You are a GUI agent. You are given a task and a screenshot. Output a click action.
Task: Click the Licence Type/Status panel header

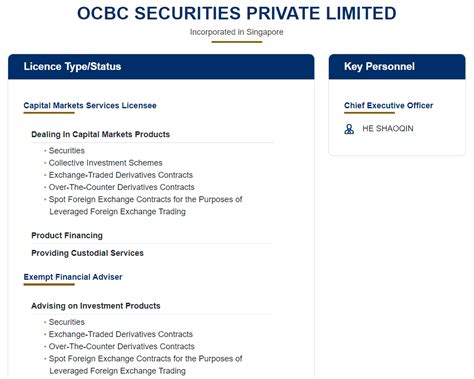click(x=161, y=67)
